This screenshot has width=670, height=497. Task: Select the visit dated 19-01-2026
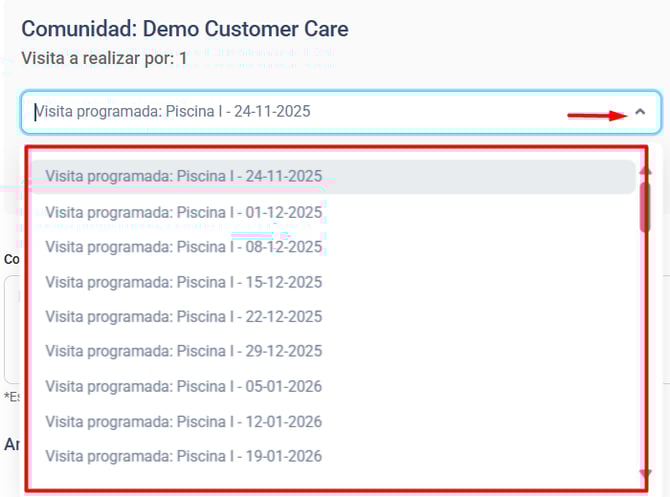(x=184, y=457)
